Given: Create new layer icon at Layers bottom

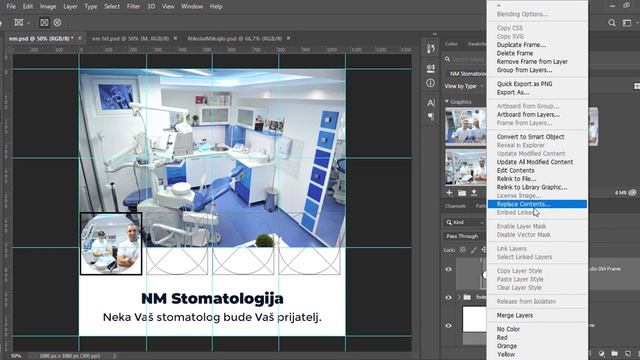Looking at the screenshot, I should (627, 353).
